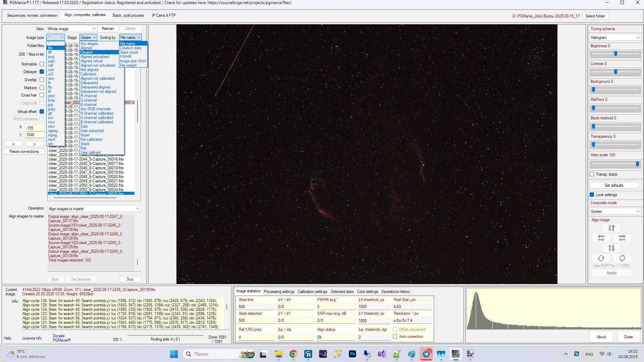Disable the Virtual offset checkbox

click(42, 112)
